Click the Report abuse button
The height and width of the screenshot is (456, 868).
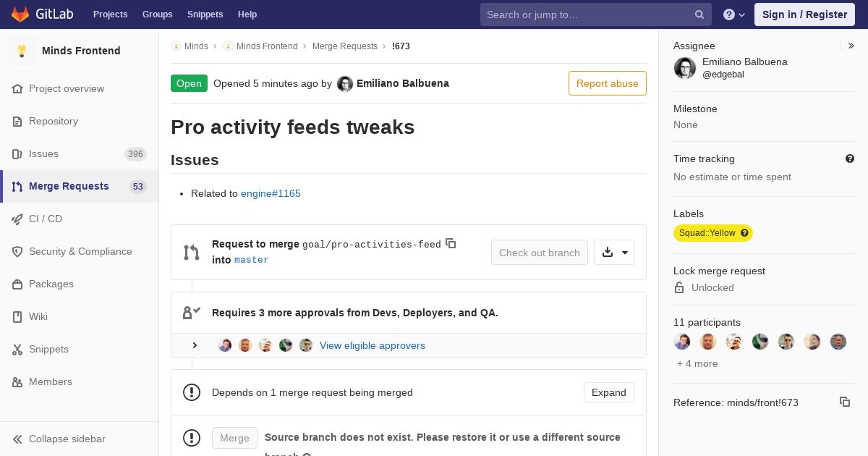pos(608,83)
